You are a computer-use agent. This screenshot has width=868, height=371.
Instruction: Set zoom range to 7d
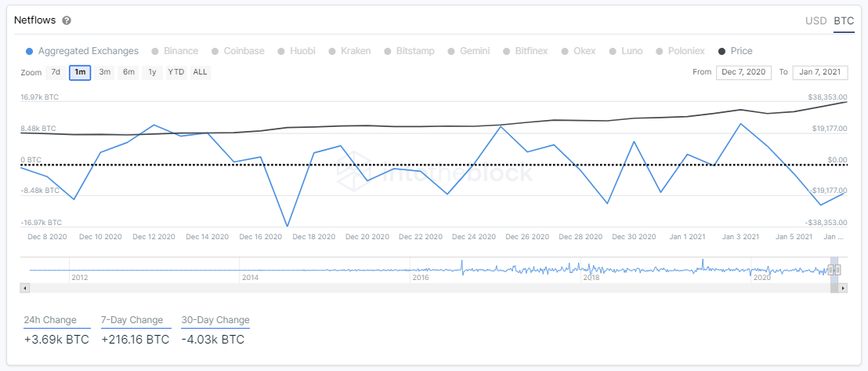pos(56,73)
